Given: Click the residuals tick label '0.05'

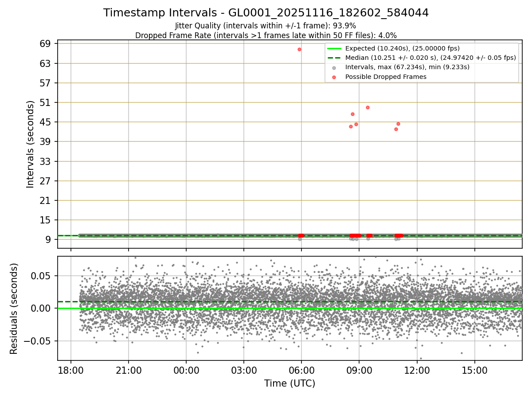Looking at the screenshot, I should coord(42,276).
